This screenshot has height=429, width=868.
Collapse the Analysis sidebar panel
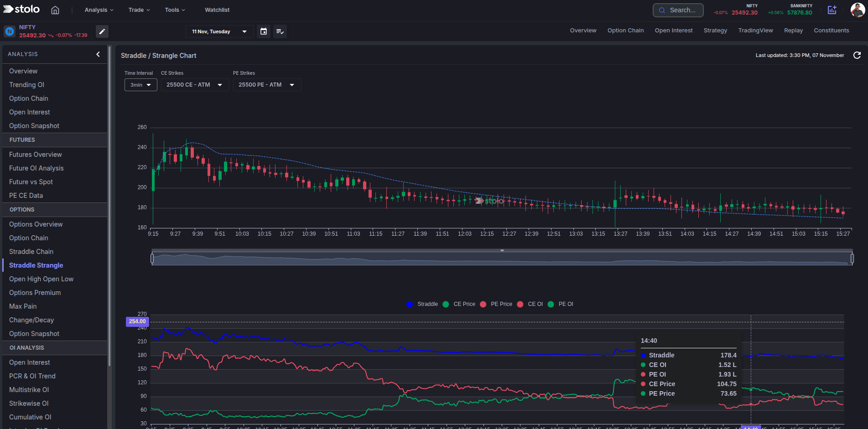tap(98, 54)
